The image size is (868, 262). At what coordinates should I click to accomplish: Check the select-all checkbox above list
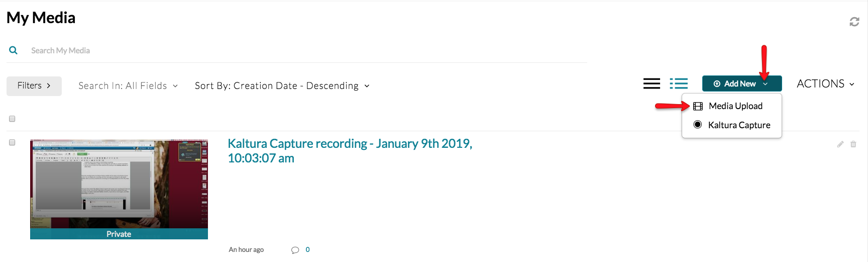pos(12,119)
